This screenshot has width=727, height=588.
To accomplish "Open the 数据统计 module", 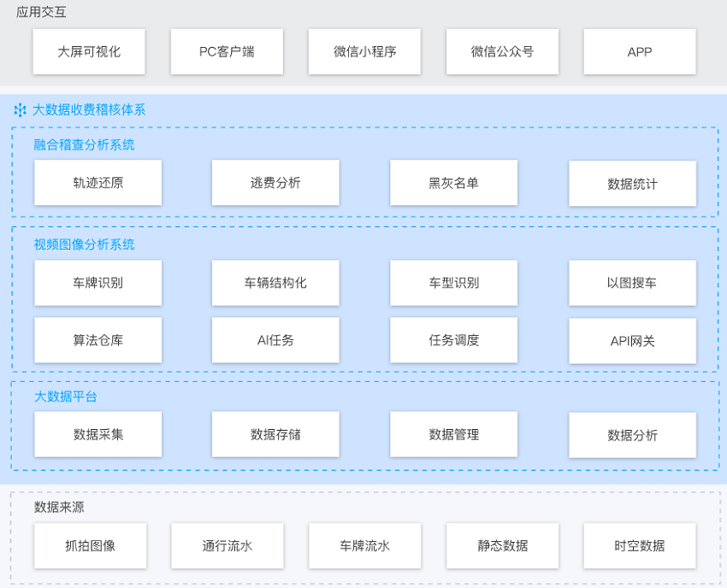I will pos(632,184).
